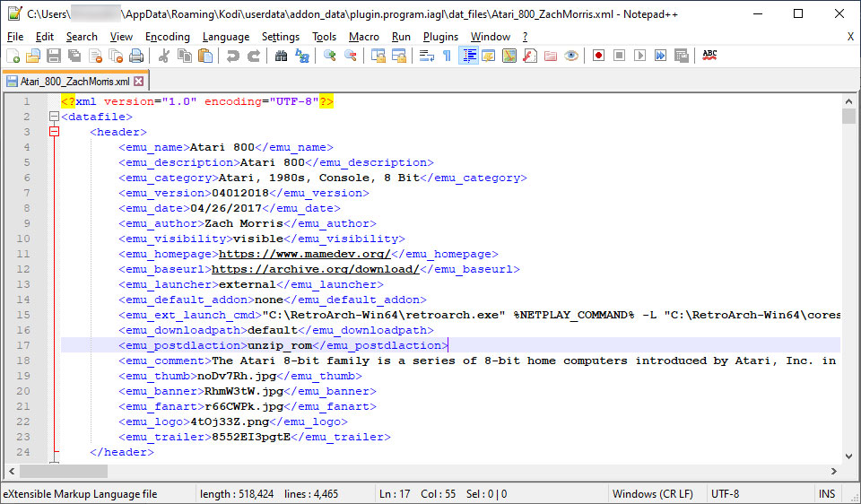The image size is (861, 504).
Task: Copy selection toolbar icon
Action: 184,56
